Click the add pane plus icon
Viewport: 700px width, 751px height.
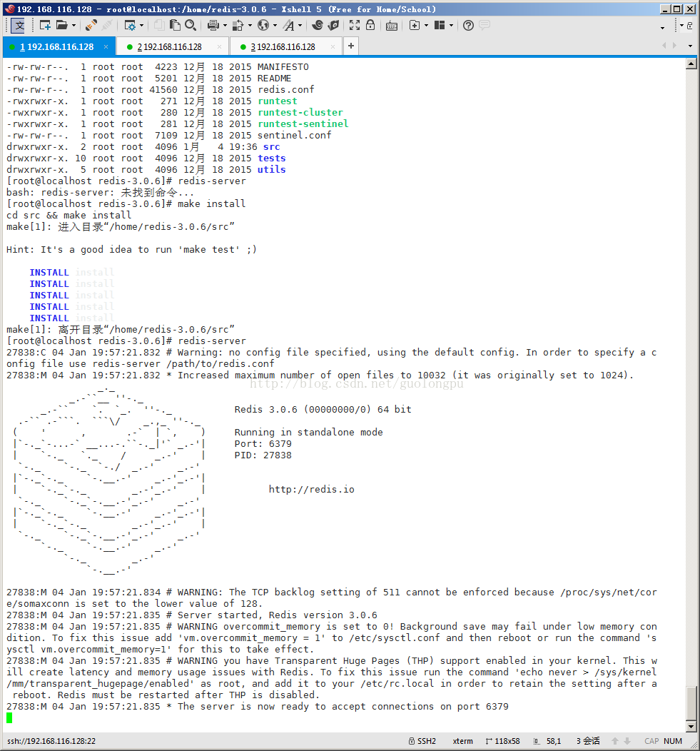point(415,26)
